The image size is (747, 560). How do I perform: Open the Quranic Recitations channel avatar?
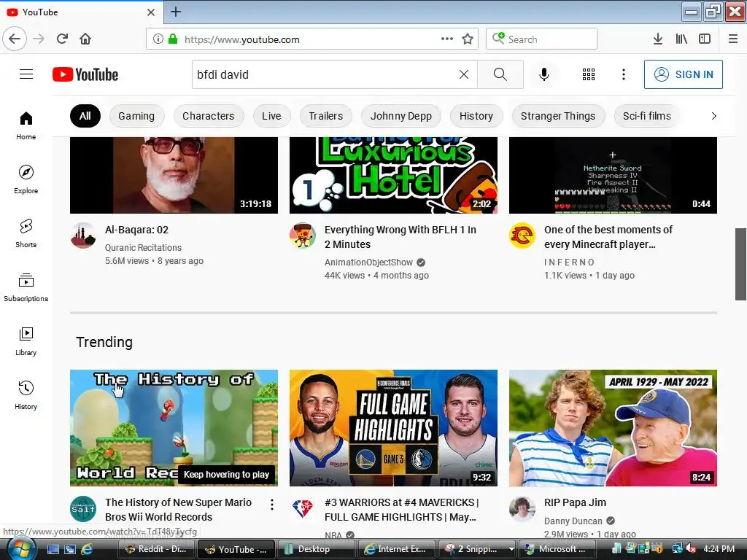pyautogui.click(x=83, y=236)
